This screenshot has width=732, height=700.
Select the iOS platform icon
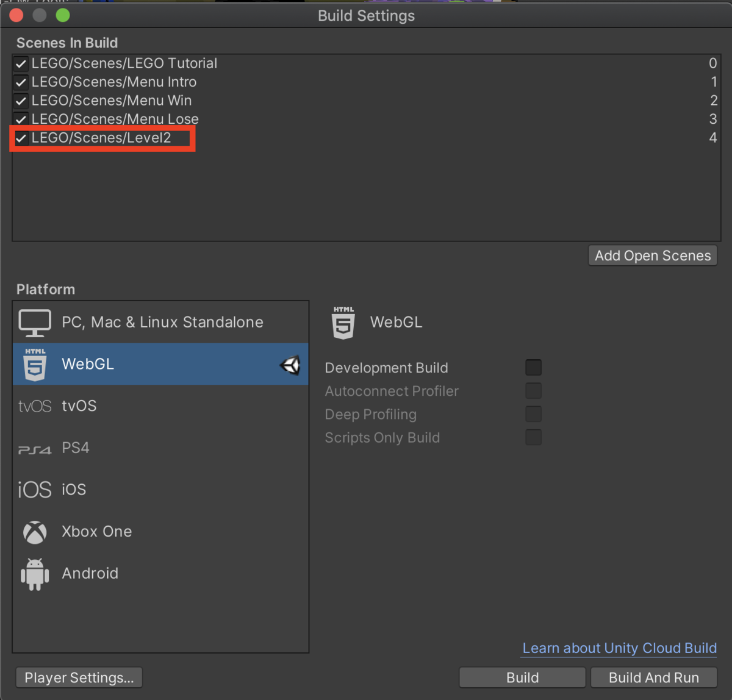35,490
